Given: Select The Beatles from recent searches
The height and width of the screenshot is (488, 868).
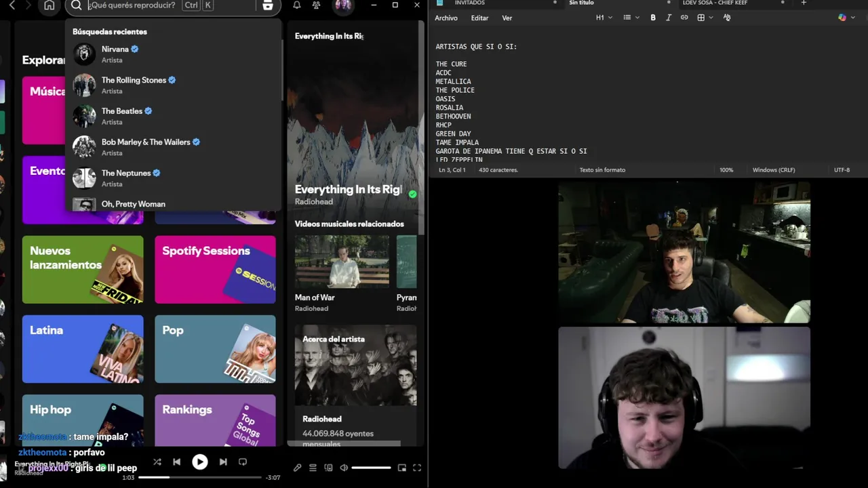Looking at the screenshot, I should point(173,117).
